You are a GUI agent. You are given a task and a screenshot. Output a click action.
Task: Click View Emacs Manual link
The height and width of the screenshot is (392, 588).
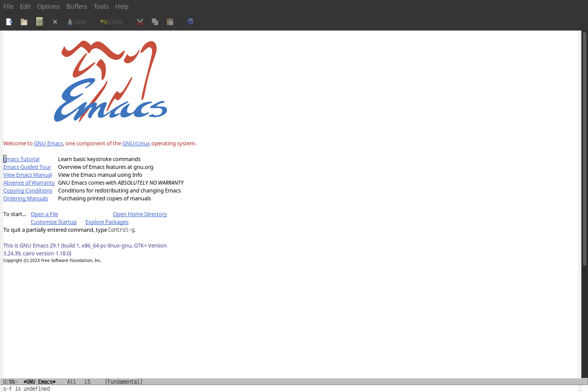pyautogui.click(x=27, y=175)
